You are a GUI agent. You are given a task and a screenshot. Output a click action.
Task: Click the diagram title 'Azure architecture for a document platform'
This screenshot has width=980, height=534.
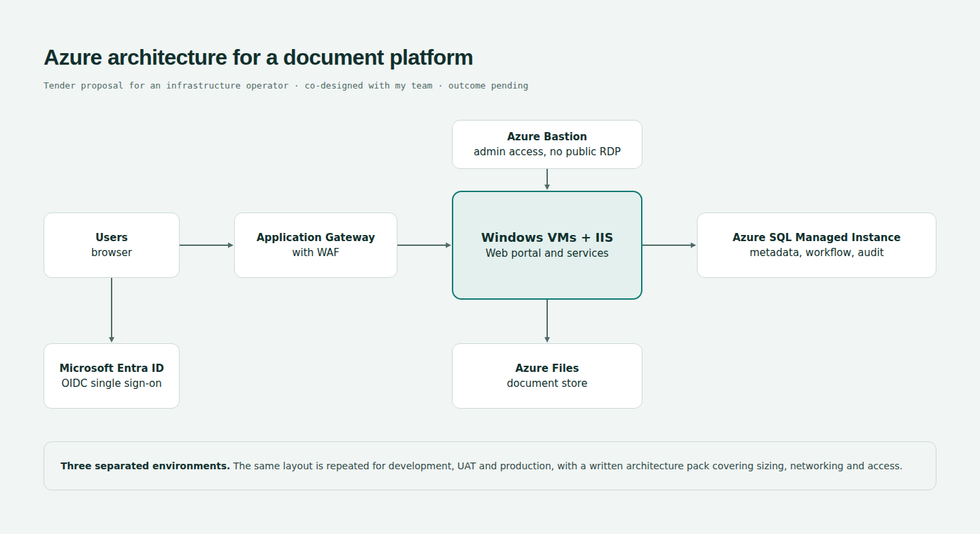pyautogui.click(x=259, y=57)
